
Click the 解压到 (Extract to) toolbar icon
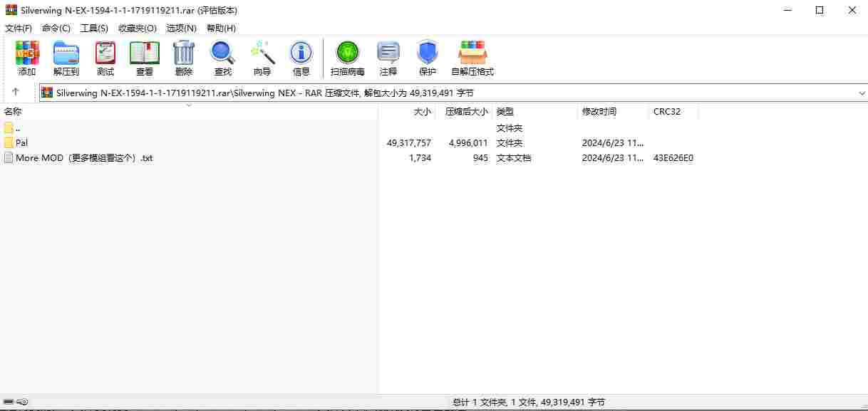click(66, 53)
